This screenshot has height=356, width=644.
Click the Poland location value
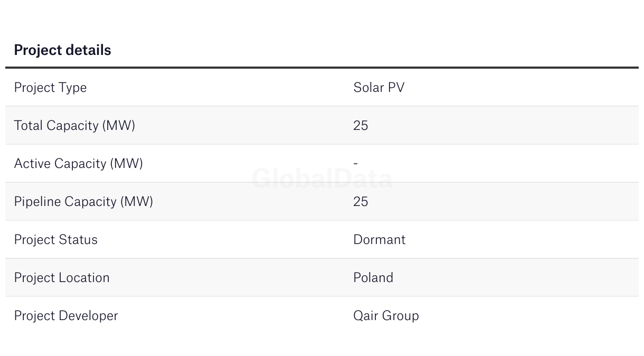click(x=373, y=278)
